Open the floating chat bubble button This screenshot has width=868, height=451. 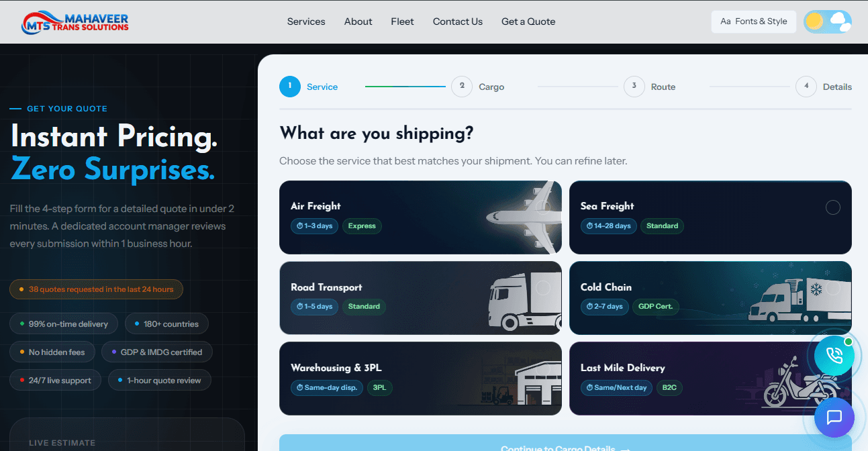[x=834, y=417]
